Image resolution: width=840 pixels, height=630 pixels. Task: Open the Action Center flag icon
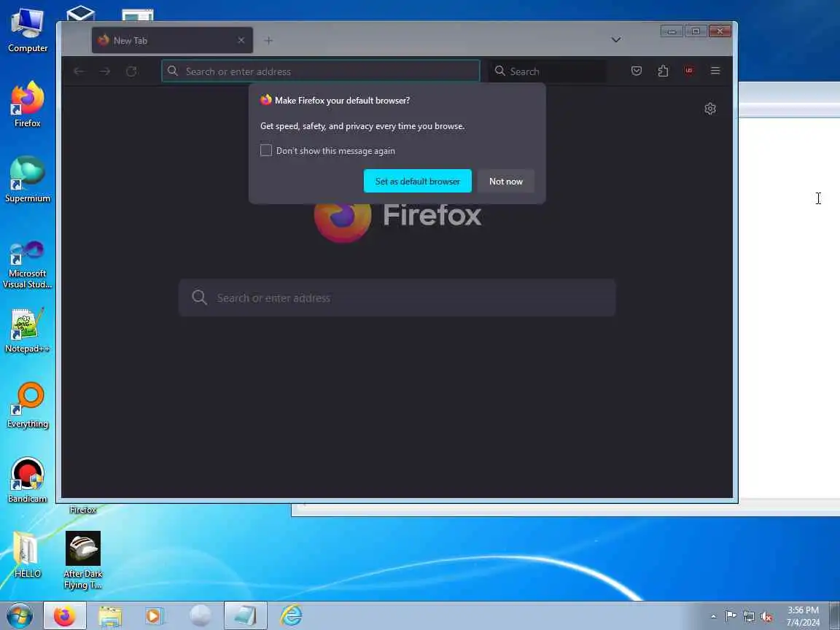click(x=731, y=616)
